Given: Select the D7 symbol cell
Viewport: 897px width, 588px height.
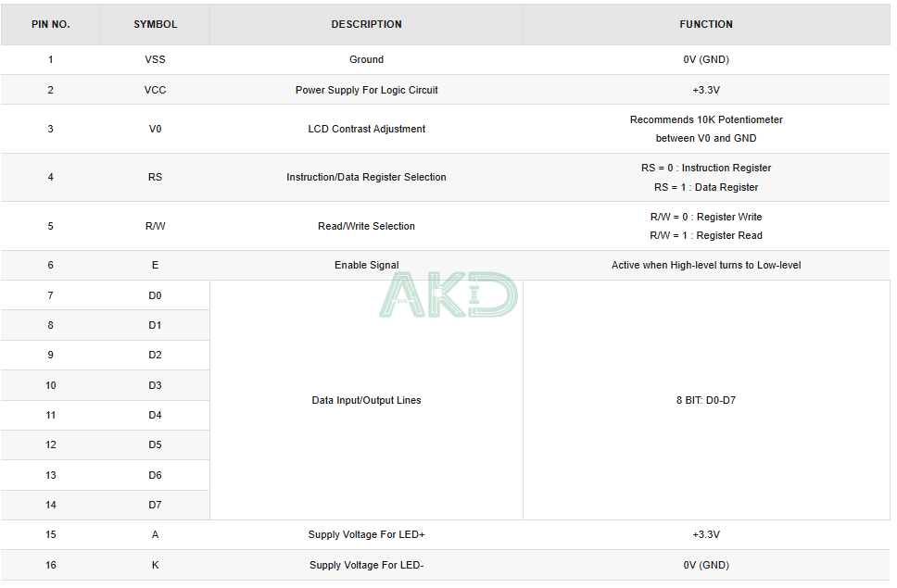Looking at the screenshot, I should (155, 506).
